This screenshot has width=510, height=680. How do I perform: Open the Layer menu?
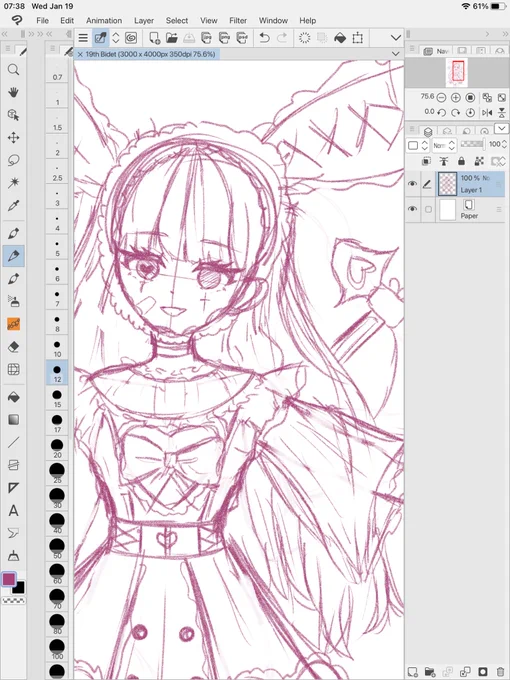click(144, 20)
